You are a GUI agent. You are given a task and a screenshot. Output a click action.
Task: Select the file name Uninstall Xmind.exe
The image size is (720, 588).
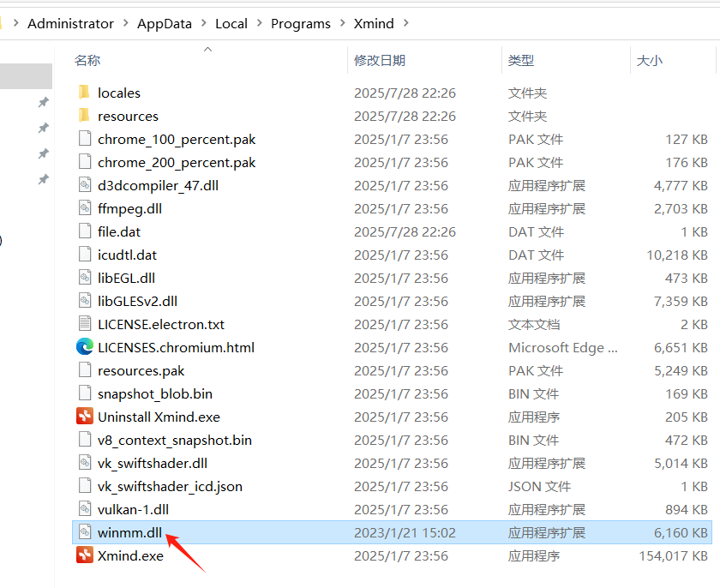tap(159, 417)
